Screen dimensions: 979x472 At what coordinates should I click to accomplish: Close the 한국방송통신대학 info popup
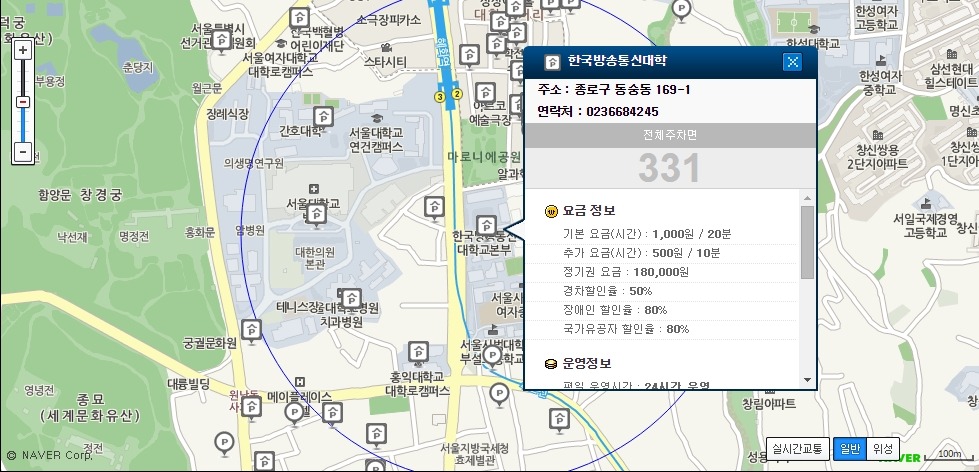(x=792, y=61)
